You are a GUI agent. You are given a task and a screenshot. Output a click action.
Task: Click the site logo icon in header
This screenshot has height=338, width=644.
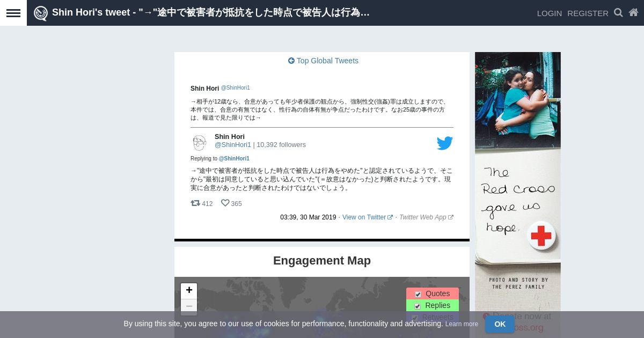click(41, 13)
